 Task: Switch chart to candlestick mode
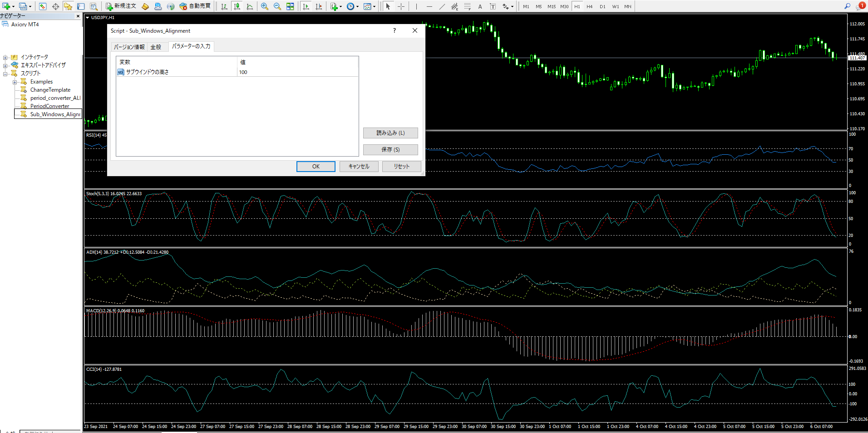(237, 6)
